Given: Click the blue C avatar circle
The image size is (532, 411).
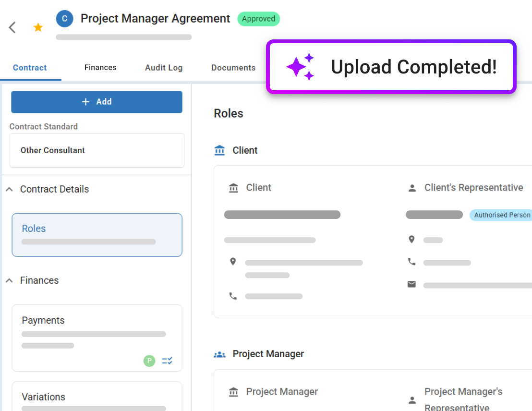Looking at the screenshot, I should point(64,19).
